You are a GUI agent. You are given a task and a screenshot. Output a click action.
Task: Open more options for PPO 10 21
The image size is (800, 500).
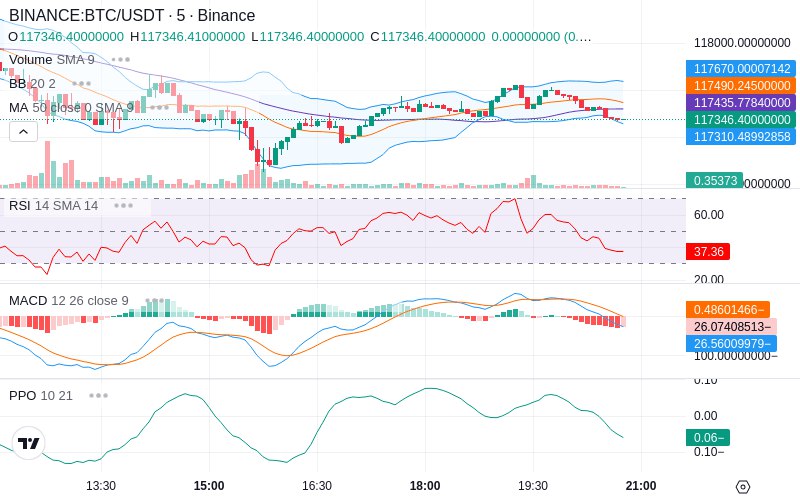(98, 395)
